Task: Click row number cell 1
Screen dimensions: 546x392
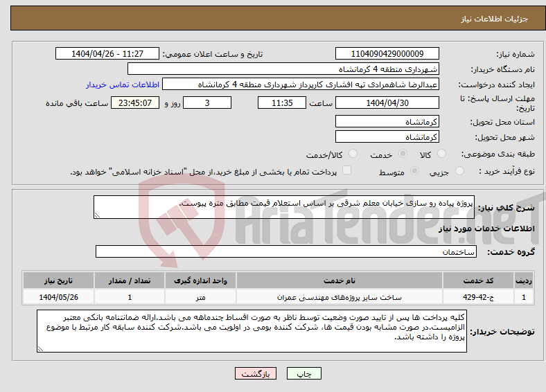Action: pyautogui.click(x=524, y=297)
